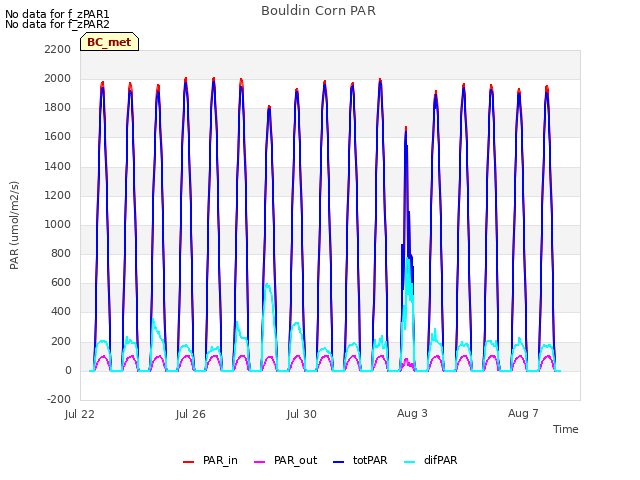Click the 800 y-axis tick label

coord(61,253)
